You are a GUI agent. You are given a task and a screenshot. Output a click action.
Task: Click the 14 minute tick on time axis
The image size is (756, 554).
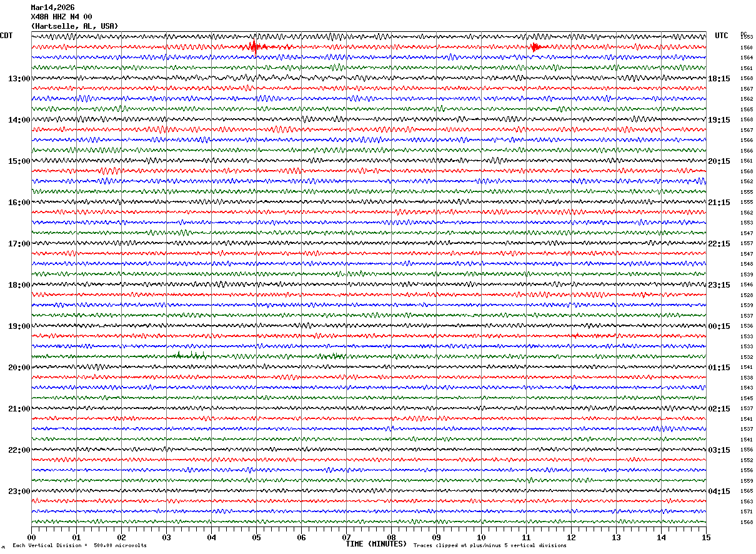tap(661, 537)
